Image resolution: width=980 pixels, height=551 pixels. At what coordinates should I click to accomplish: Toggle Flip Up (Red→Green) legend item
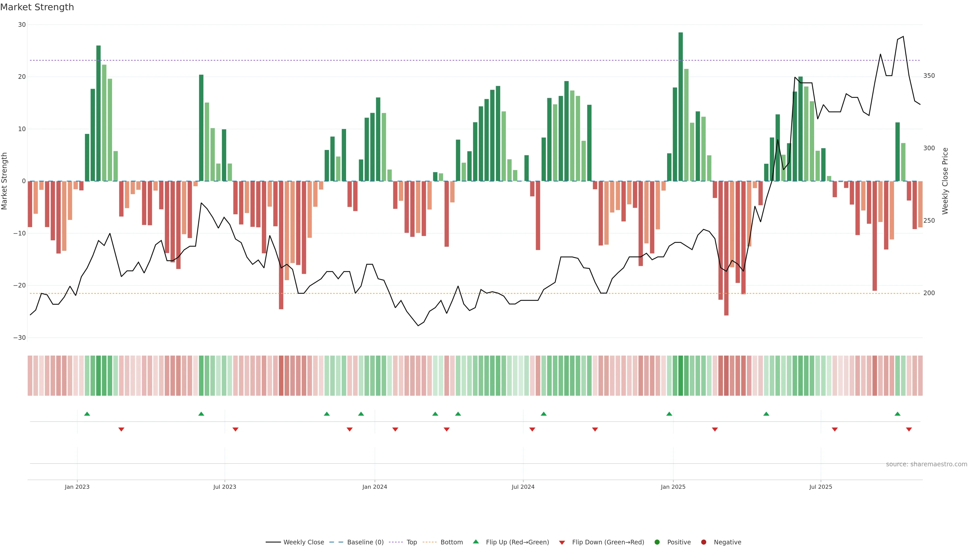point(517,542)
